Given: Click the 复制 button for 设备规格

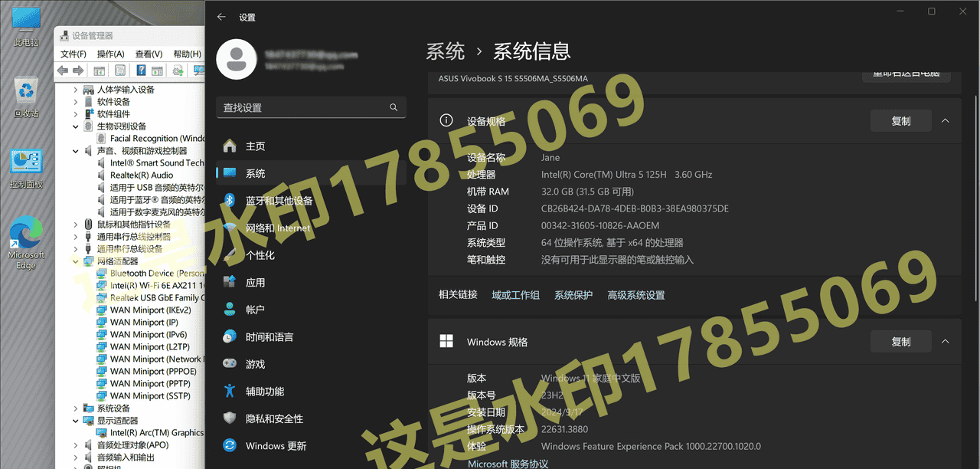Looking at the screenshot, I should coord(901,120).
